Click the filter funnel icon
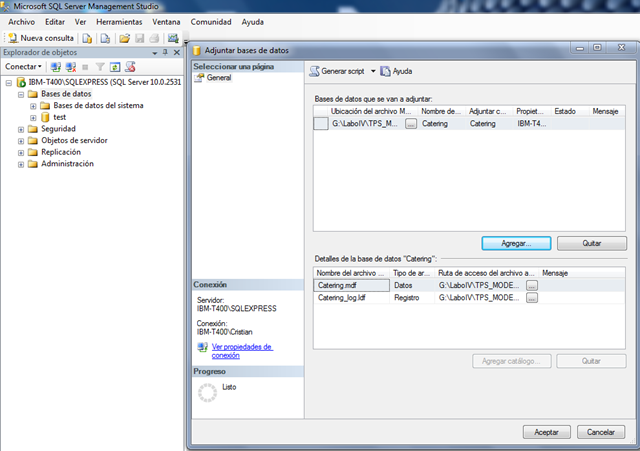Image resolution: width=640 pixels, height=451 pixels. coord(100,67)
